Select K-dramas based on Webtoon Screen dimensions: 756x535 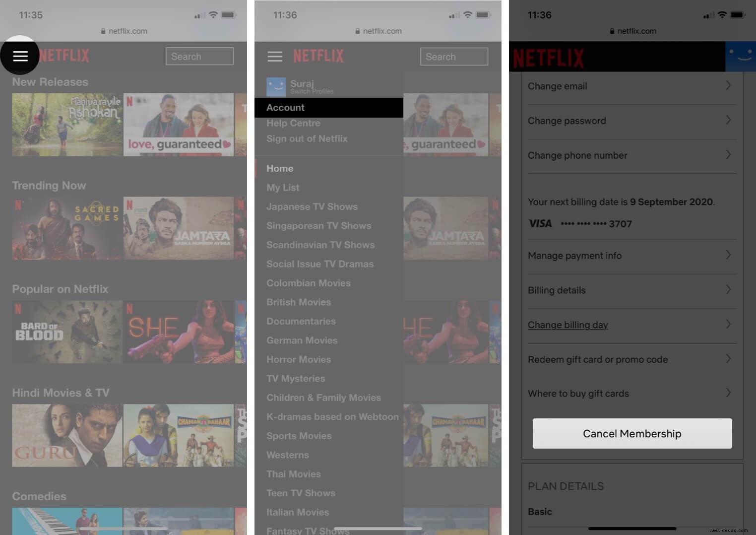click(x=332, y=417)
